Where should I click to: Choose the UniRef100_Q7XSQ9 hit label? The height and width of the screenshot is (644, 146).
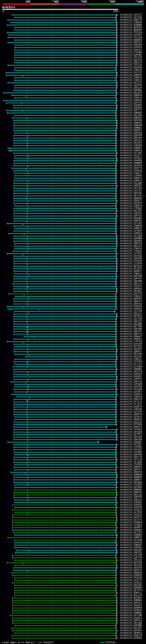(x=131, y=540)
